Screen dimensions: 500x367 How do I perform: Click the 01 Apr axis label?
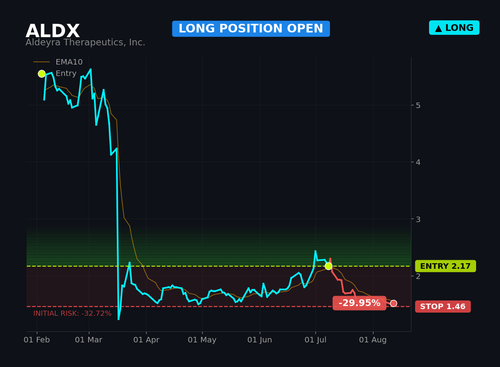146,340
